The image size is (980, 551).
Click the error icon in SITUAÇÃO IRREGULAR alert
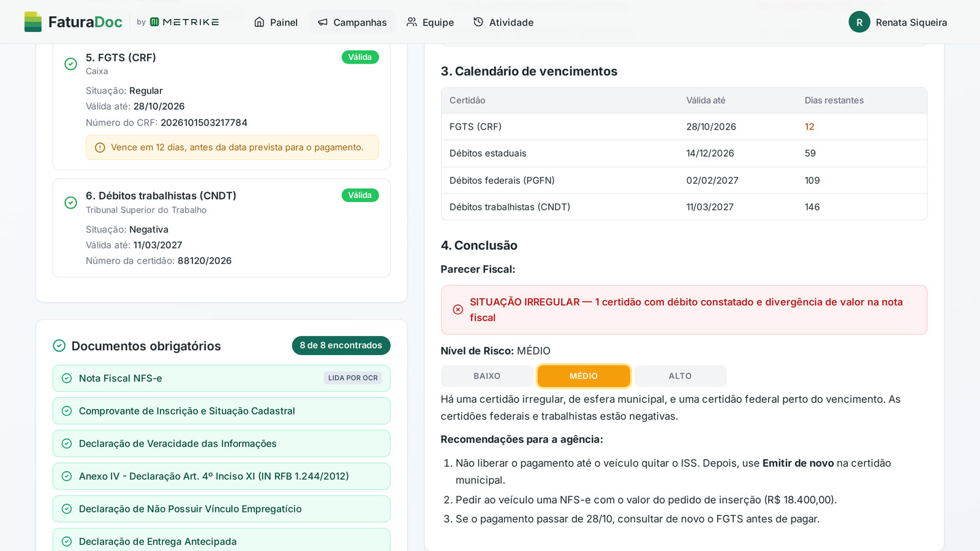[458, 310]
